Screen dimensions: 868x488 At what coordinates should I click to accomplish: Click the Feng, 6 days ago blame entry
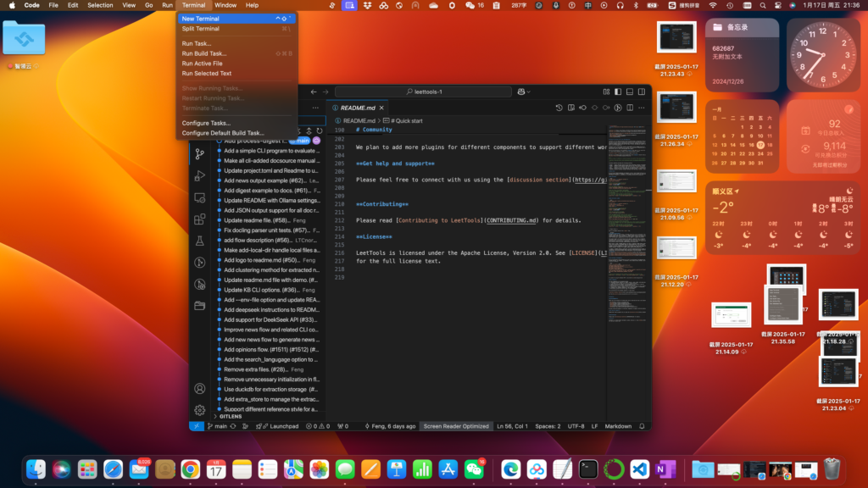pyautogui.click(x=390, y=426)
